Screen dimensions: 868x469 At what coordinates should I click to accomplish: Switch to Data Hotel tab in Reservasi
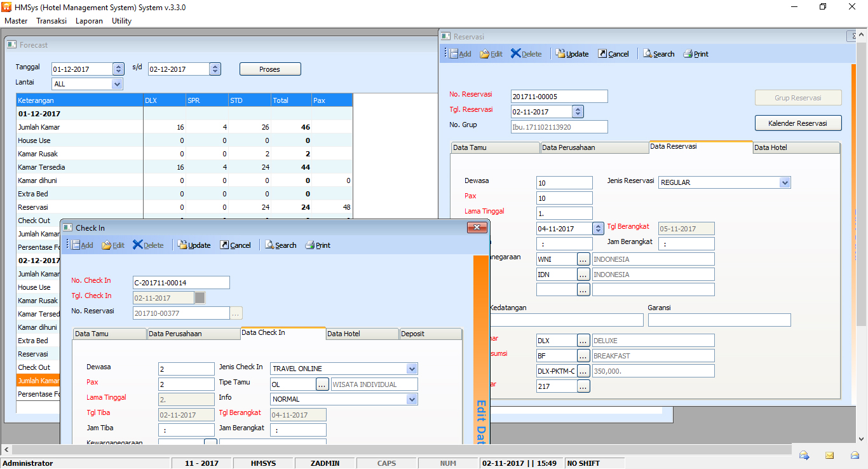(x=796, y=147)
